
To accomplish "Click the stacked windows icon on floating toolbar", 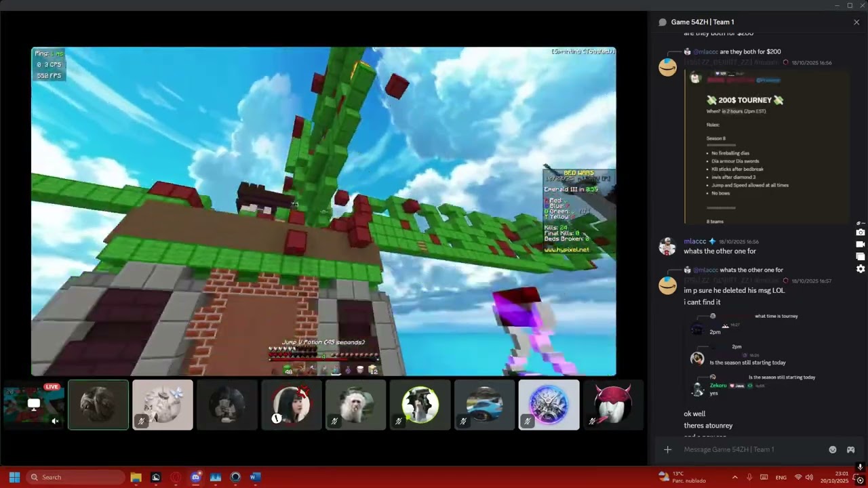I will coord(861,257).
